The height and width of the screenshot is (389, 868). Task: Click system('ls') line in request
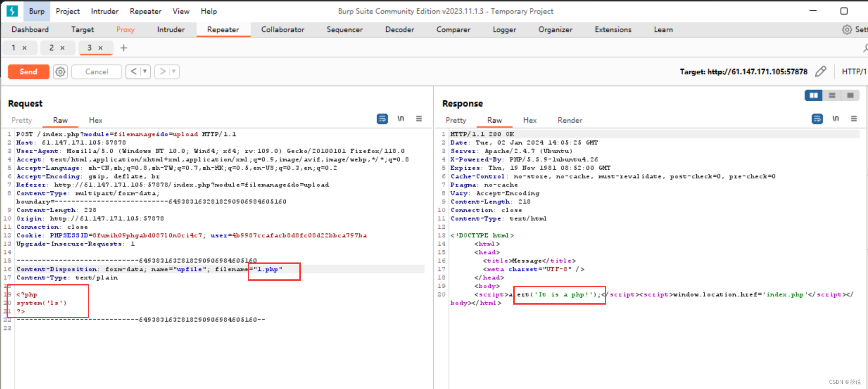[x=42, y=303]
